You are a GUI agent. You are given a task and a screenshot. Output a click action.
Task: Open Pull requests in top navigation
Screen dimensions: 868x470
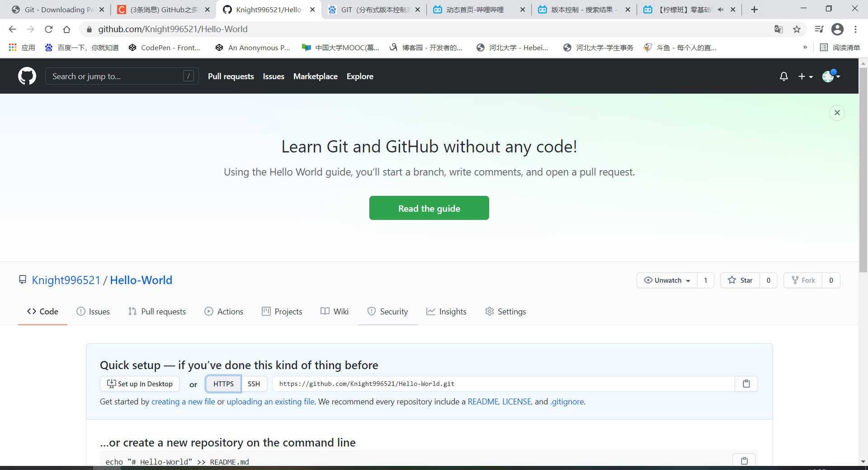point(231,76)
